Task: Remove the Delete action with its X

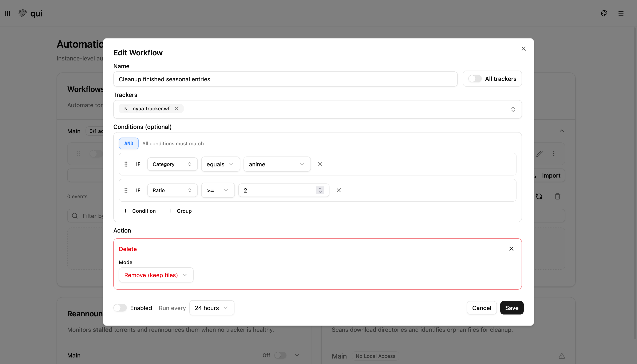Action: coord(511,249)
